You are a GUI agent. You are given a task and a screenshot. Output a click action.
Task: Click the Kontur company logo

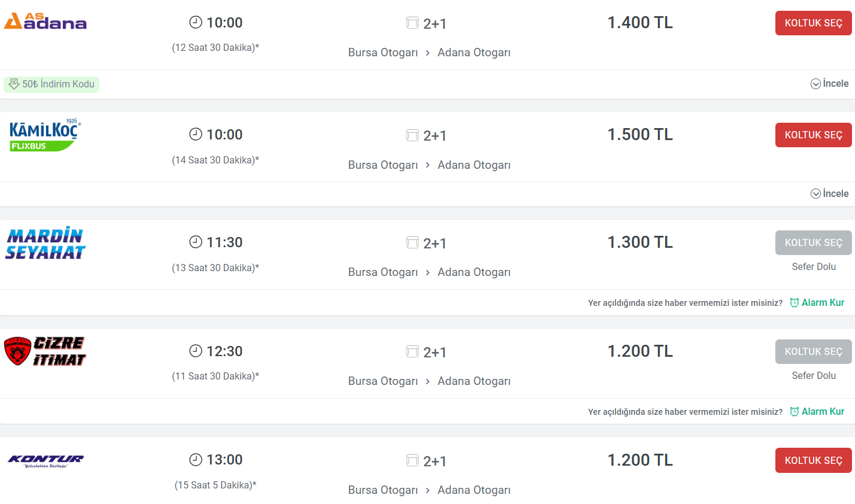46,460
